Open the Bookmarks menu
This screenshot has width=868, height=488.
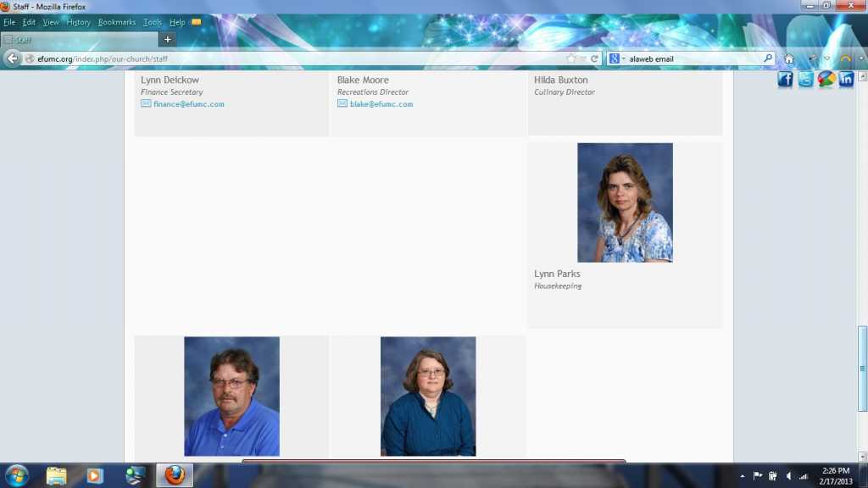[x=116, y=22]
